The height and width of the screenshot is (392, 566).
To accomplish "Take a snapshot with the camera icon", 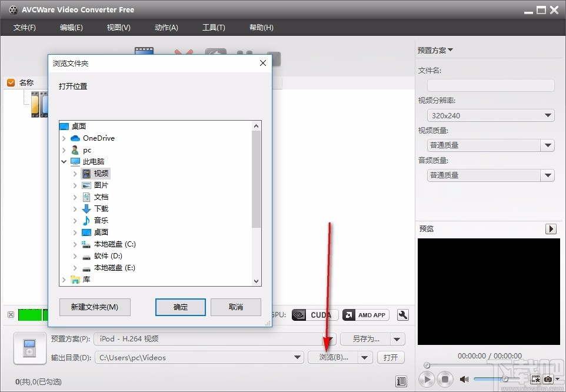I will [547, 379].
